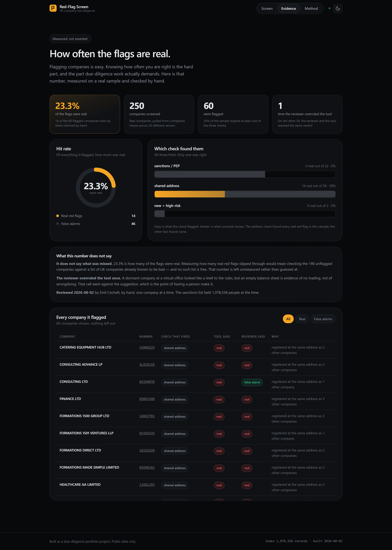Click the 'How often the flags are real.' heading
Image resolution: width=392 pixels, height=550 pixels.
coord(110,54)
